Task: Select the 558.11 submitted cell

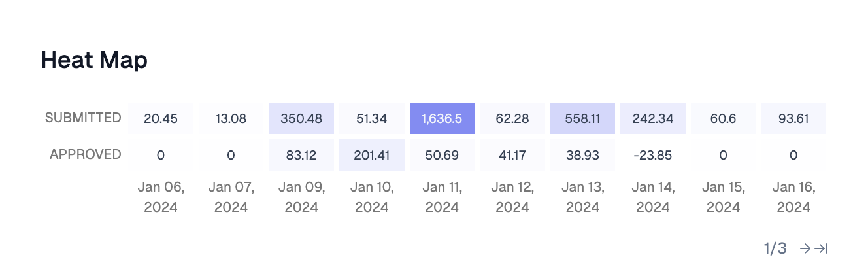Action: (x=583, y=118)
